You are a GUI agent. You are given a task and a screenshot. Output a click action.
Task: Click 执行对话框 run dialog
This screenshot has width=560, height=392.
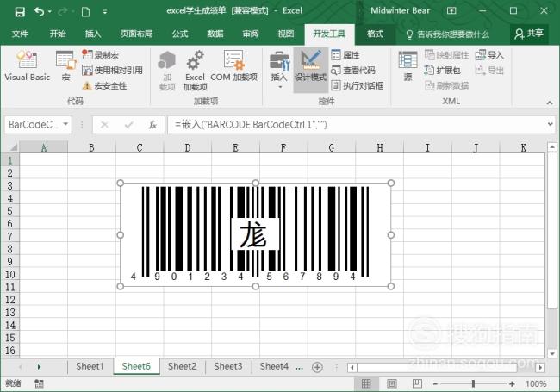358,85
